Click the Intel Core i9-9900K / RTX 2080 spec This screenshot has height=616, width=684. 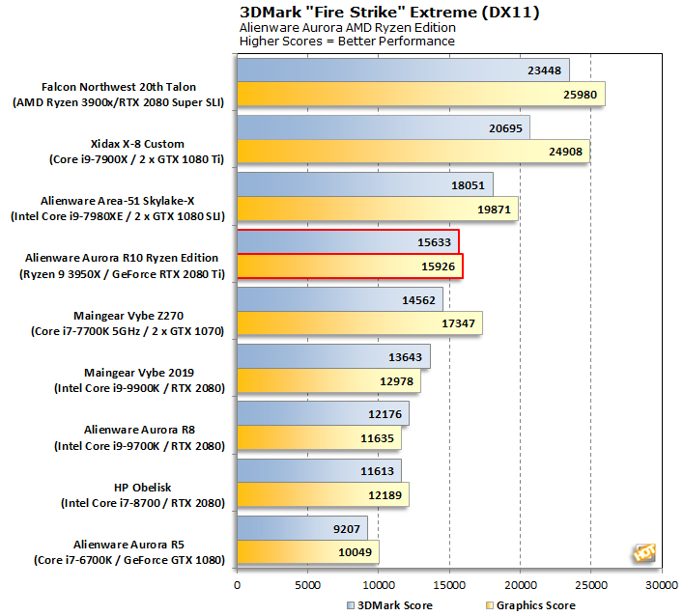(x=139, y=388)
